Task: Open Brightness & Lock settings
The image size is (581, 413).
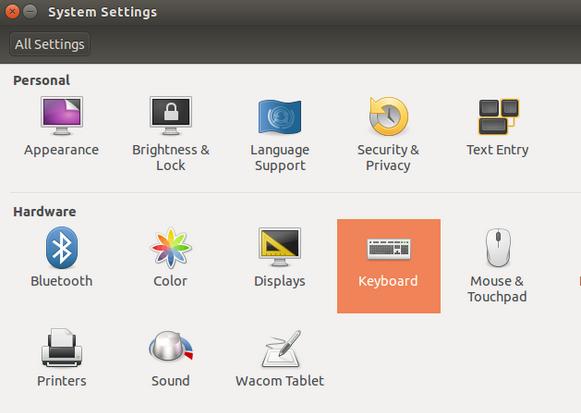Action: pos(170,134)
